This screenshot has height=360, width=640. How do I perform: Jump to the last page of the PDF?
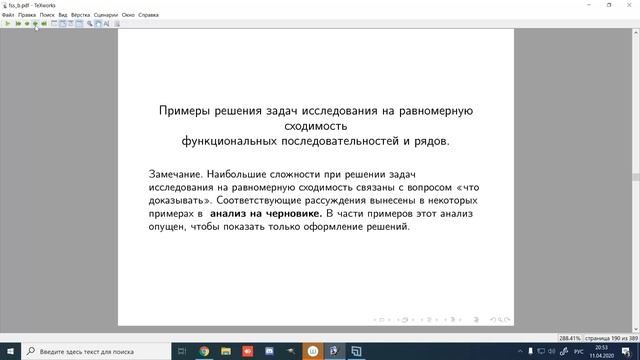[x=44, y=24]
